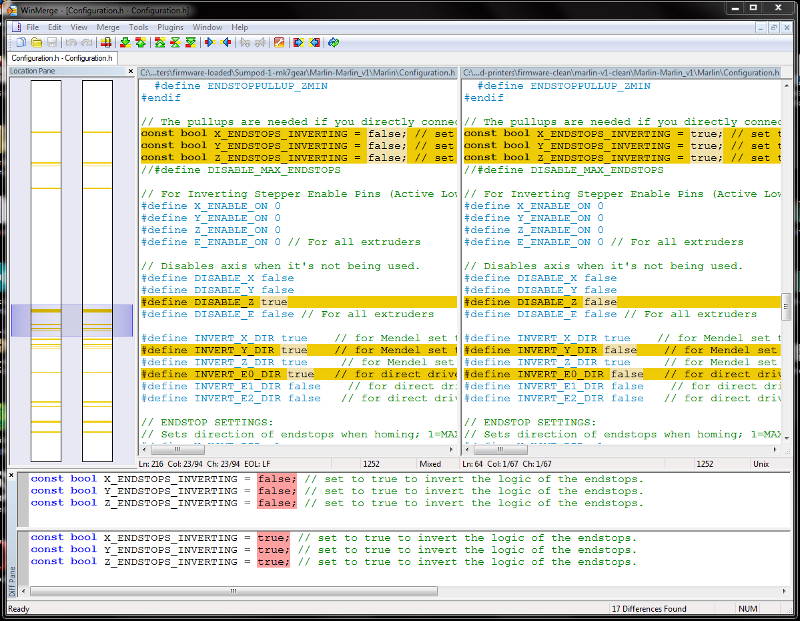Restore the inner document window
The height and width of the screenshot is (621, 800).
tap(773, 28)
